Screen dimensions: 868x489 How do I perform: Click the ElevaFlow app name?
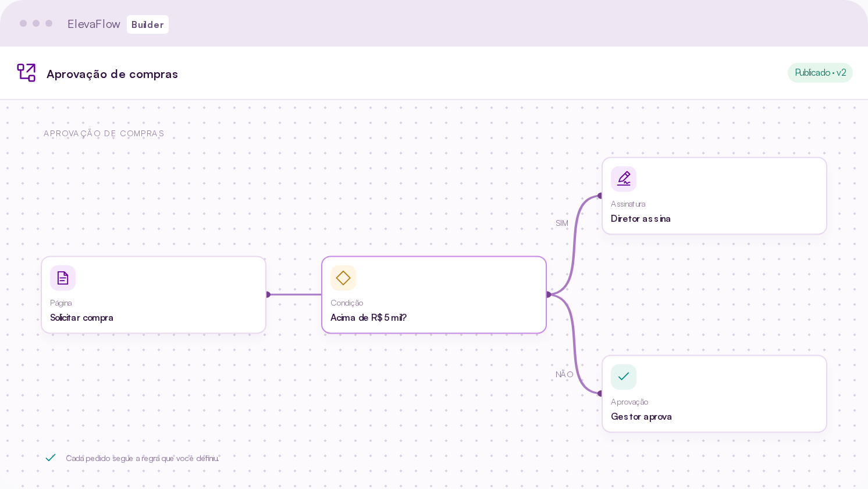pos(94,24)
